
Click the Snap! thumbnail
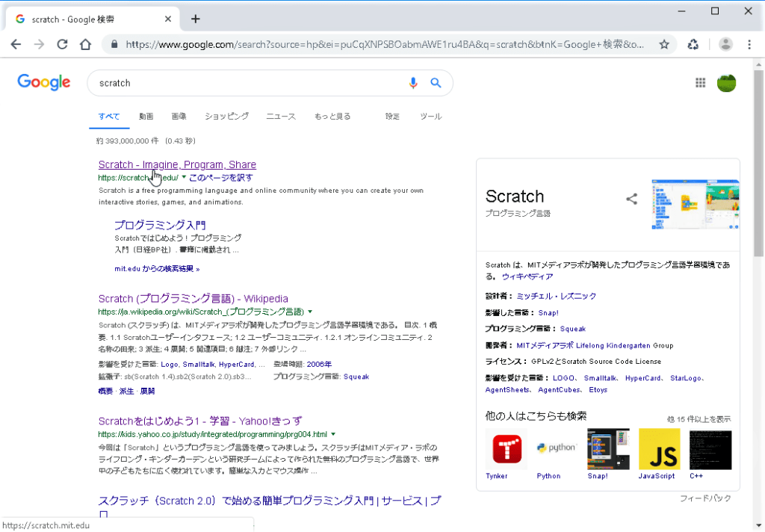(608, 449)
